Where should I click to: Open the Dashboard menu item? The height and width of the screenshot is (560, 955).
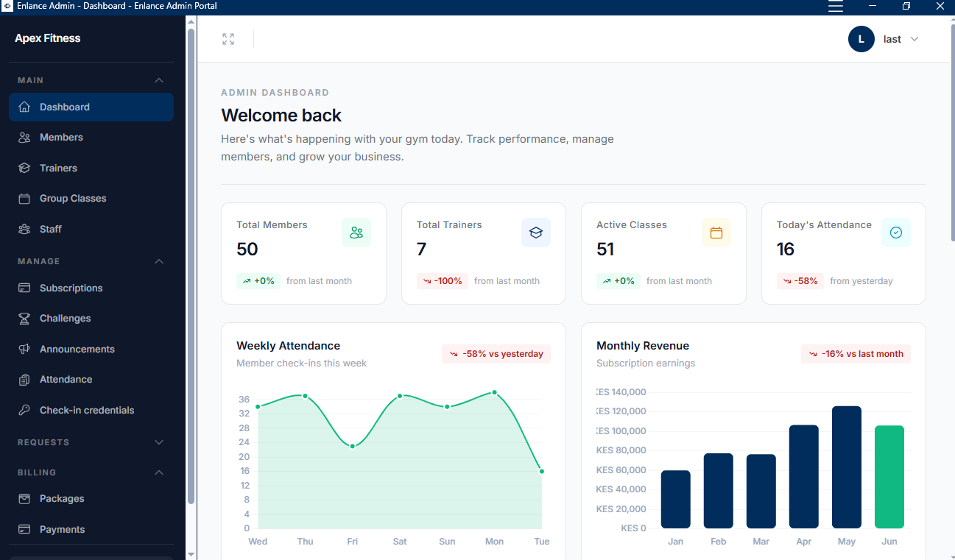tap(91, 107)
